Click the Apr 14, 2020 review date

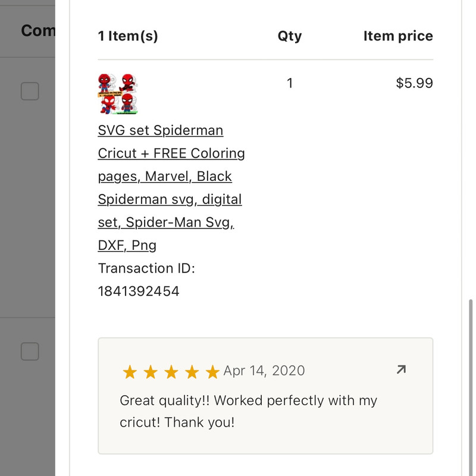pos(264,371)
